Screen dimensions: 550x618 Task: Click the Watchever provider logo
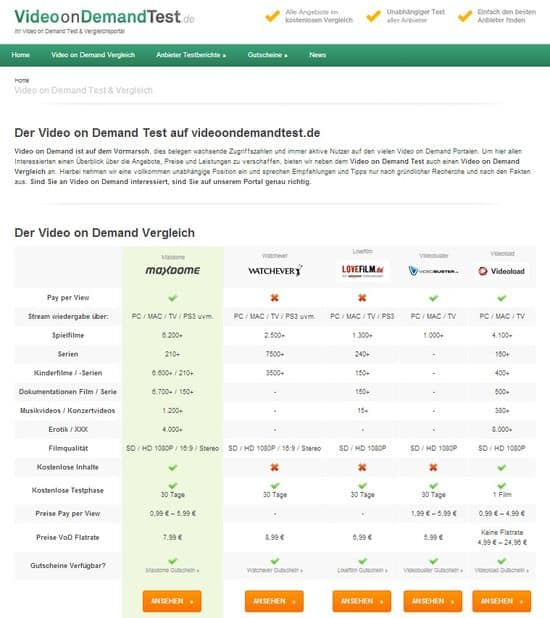(x=275, y=271)
